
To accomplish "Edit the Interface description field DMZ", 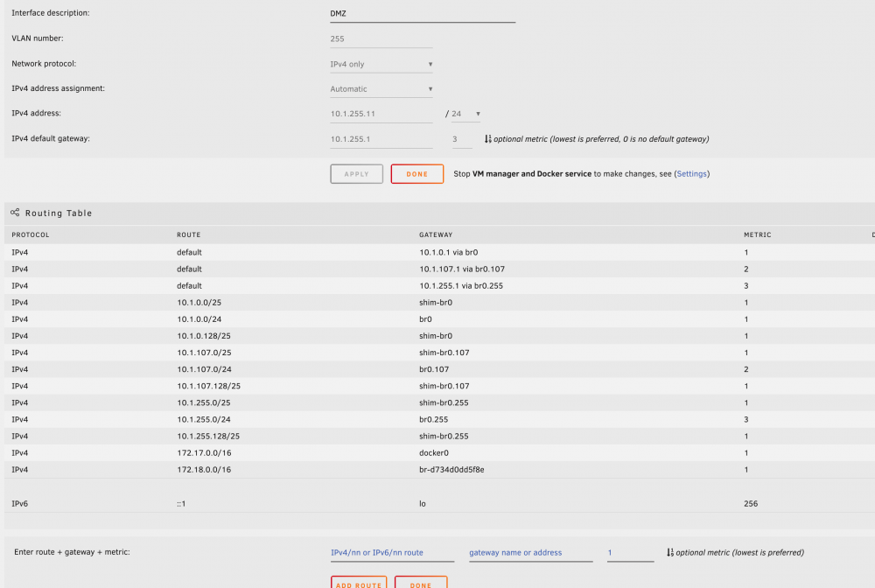I will coord(423,14).
